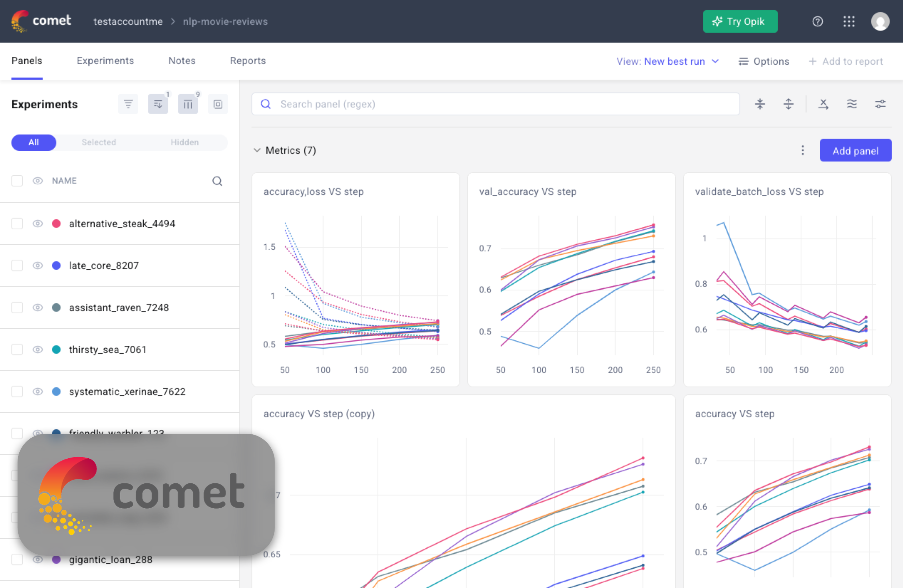This screenshot has height=588, width=903.
Task: Click the NAME column header
Action: click(x=64, y=181)
